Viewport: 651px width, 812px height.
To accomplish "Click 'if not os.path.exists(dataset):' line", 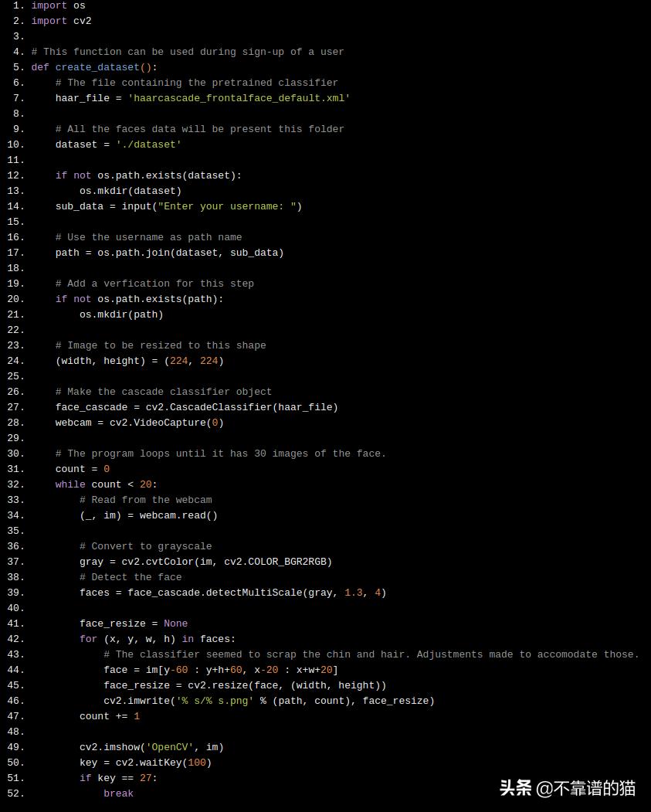I will pyautogui.click(x=148, y=175).
